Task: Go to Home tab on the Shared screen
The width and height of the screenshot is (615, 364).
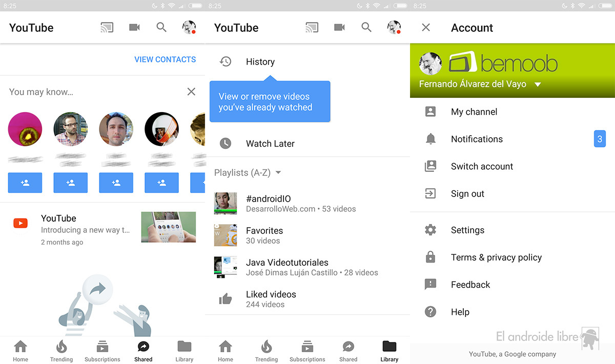Action: click(20, 351)
